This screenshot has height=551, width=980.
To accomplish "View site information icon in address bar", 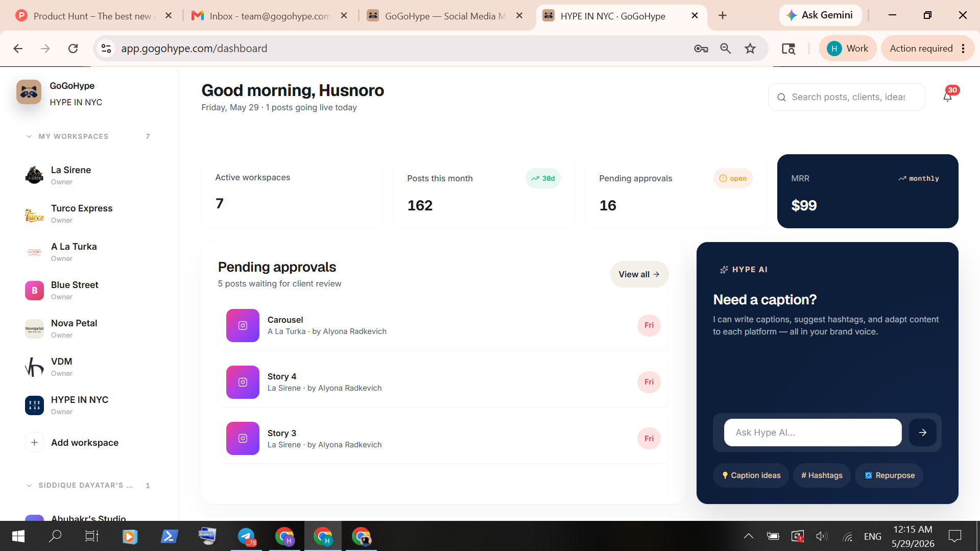I will pos(106,49).
